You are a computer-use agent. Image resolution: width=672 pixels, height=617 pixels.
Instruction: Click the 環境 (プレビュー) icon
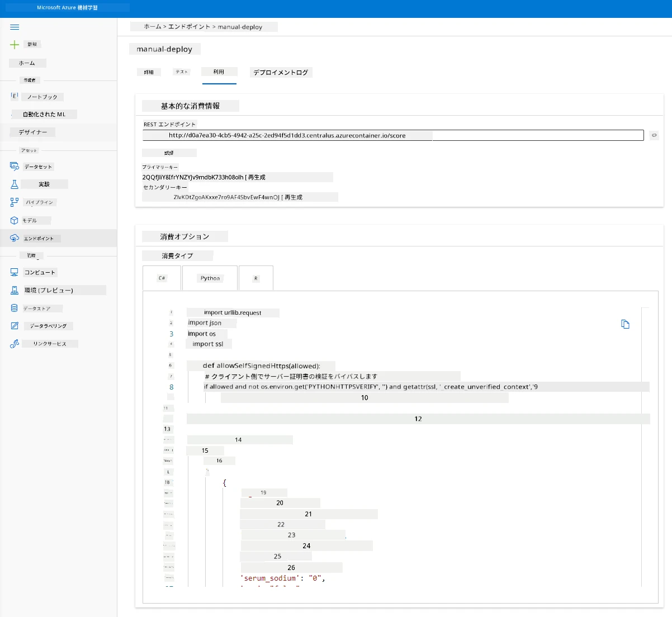click(15, 290)
